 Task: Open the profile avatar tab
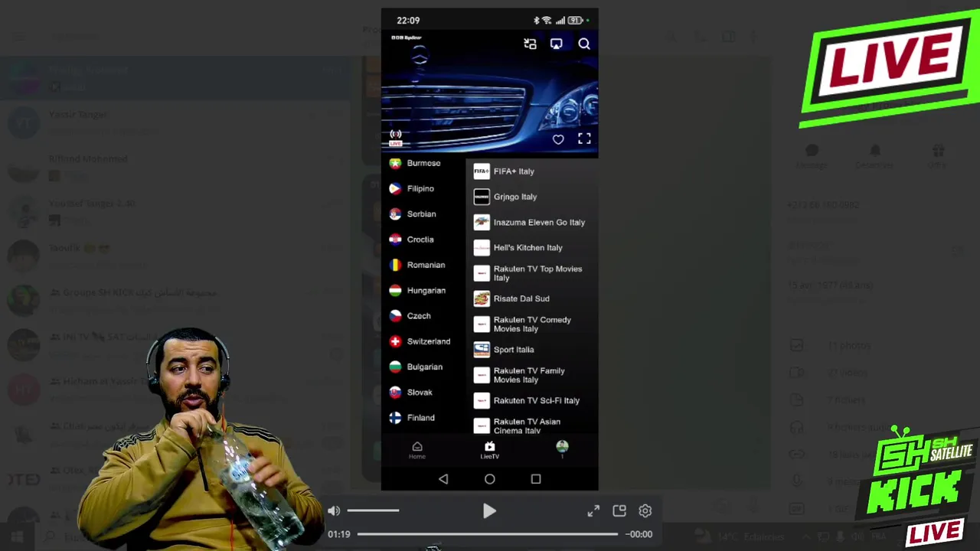point(562,448)
